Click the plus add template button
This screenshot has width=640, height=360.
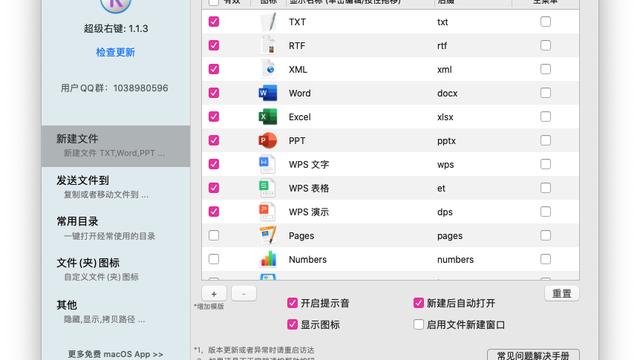214,293
